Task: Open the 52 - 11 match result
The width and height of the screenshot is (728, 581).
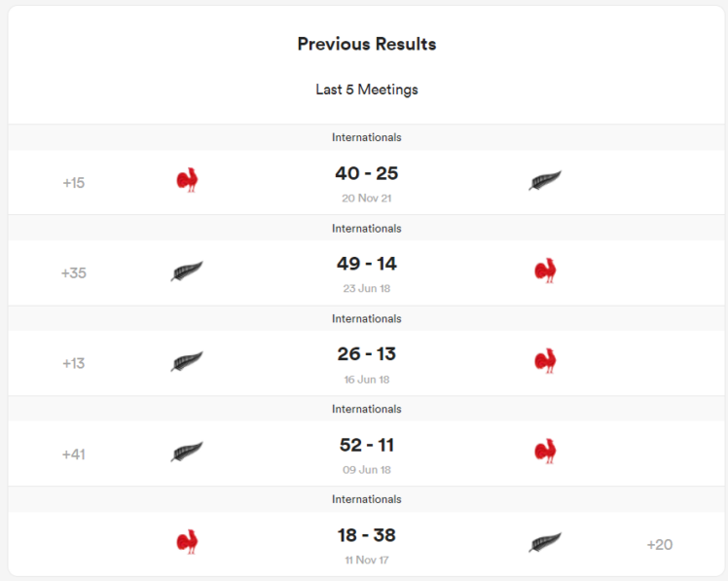Action: [x=367, y=446]
